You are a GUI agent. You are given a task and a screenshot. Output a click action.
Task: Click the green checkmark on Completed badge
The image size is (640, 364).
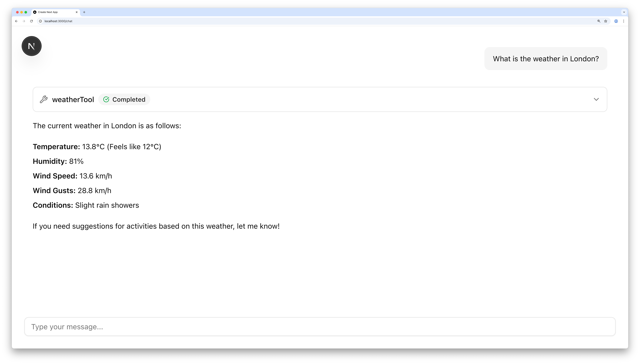tap(106, 99)
